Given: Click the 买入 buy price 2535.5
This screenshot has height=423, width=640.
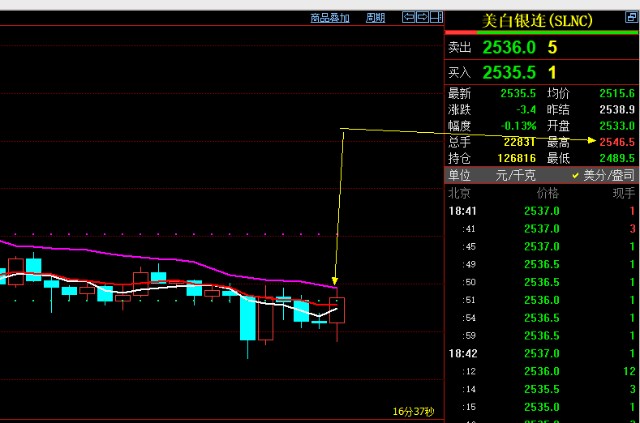Looking at the screenshot, I should pyautogui.click(x=509, y=72).
